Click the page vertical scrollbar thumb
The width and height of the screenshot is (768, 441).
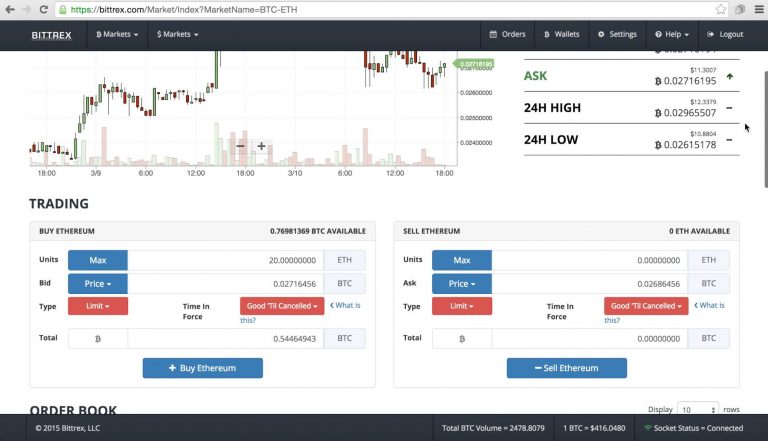tap(766, 129)
